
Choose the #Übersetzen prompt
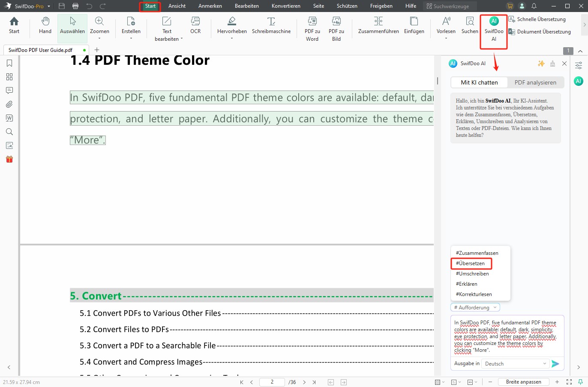470,263
